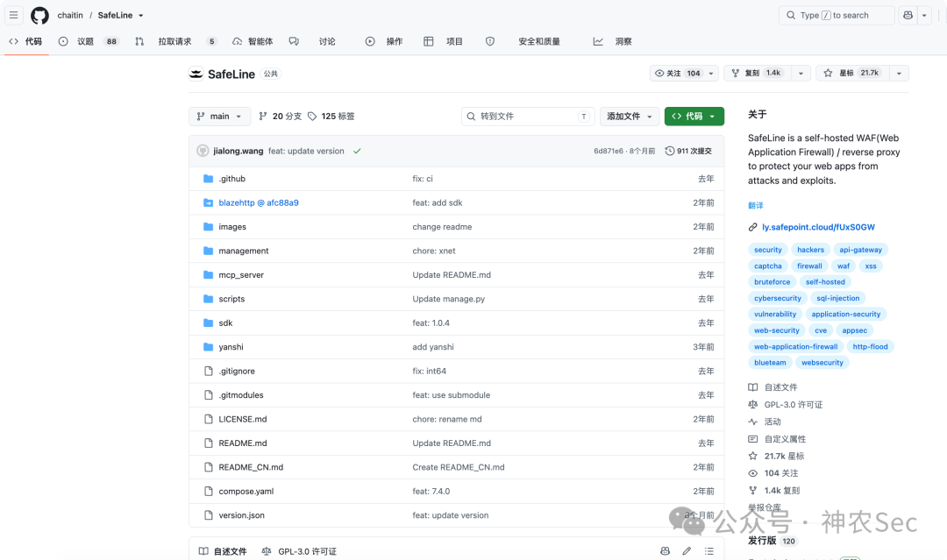Screen dimensions: 947x560
Task: Open the LICENSE.md file
Action: 243,419
